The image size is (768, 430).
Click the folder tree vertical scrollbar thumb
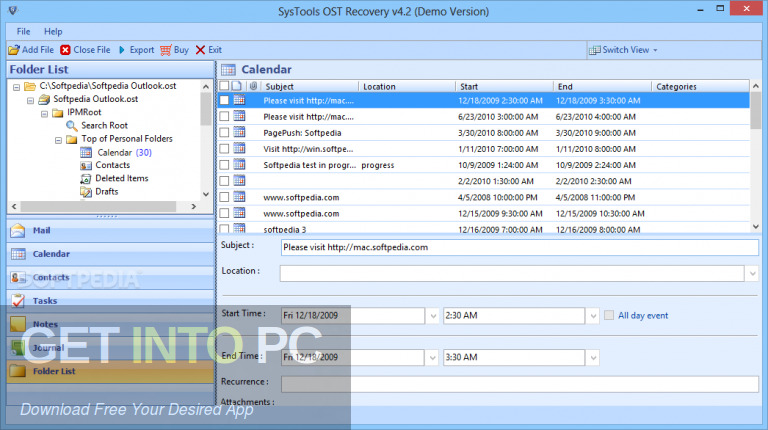click(206, 109)
